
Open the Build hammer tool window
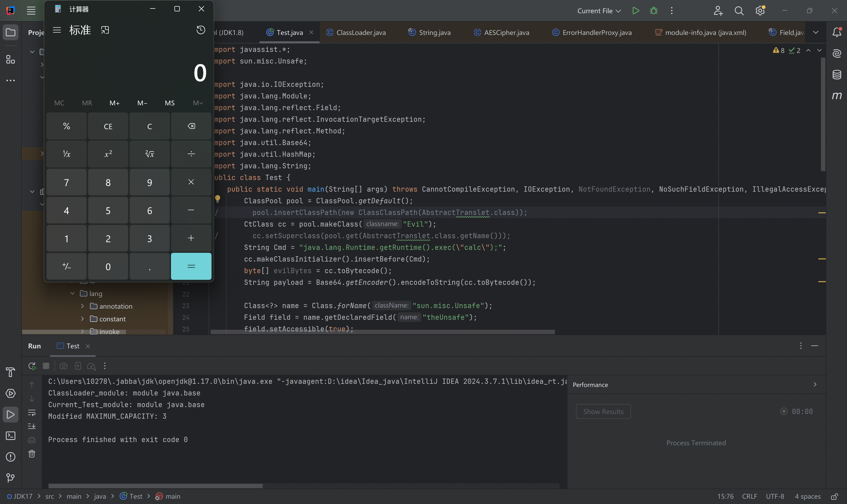click(11, 372)
